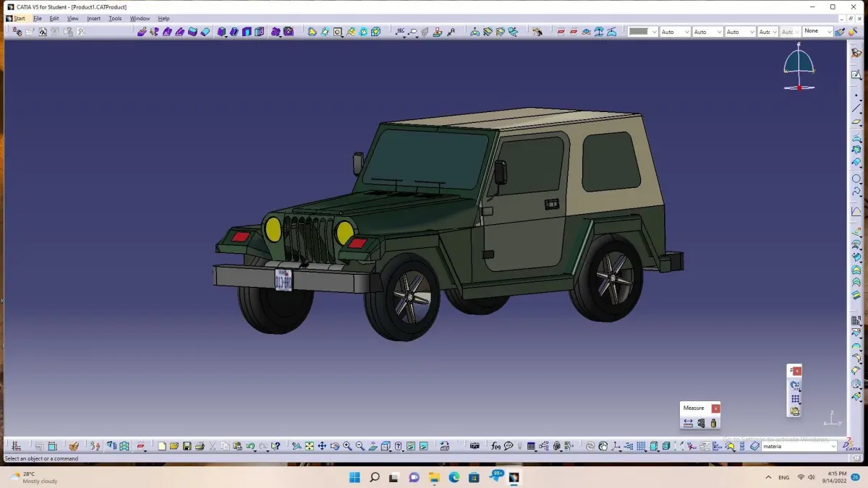
Task: Toggle the Swap Visible Space icon
Action: (423, 446)
